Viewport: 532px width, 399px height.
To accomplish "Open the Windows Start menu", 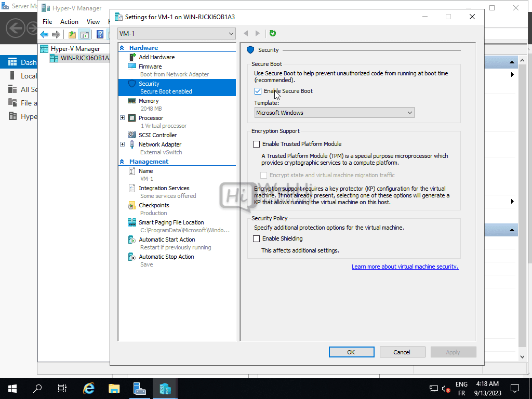I will 12,389.
